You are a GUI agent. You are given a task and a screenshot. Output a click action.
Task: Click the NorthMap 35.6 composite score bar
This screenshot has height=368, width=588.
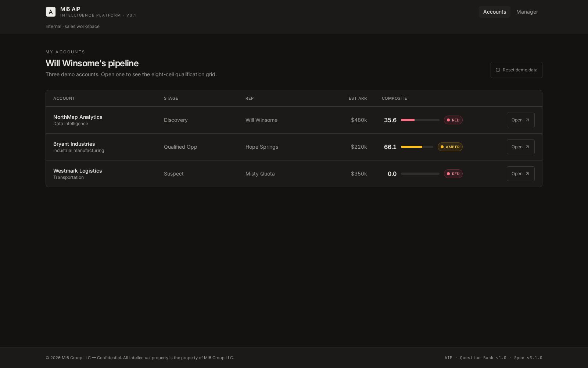click(x=420, y=120)
